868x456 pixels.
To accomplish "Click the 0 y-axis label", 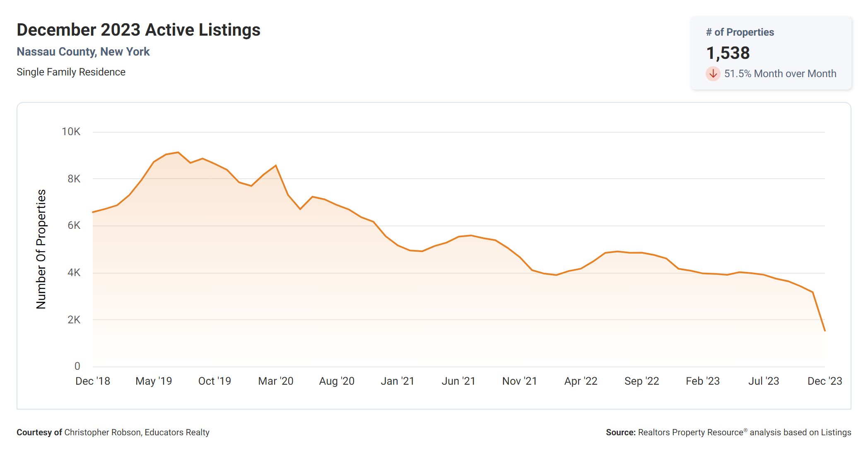I will coord(77,366).
